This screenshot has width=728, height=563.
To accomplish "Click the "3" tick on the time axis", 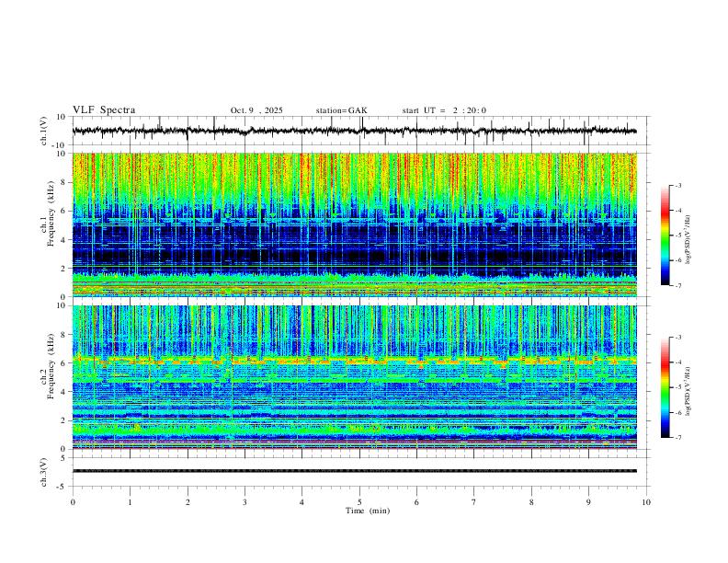I will point(245,502).
